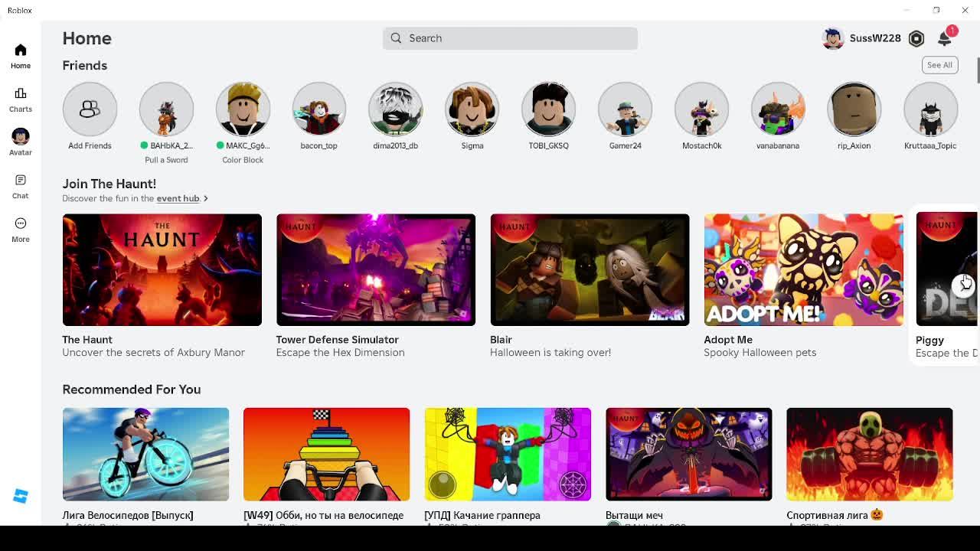
Task: Open friend rip_Axion avatar
Action: 854,109
